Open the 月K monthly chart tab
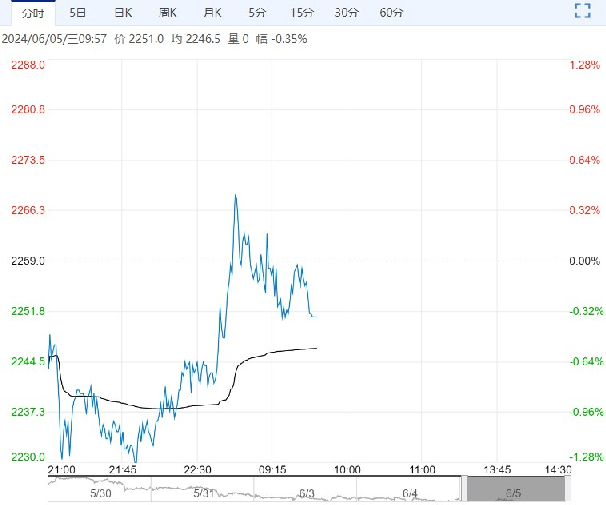This screenshot has width=606, height=505. [x=213, y=13]
